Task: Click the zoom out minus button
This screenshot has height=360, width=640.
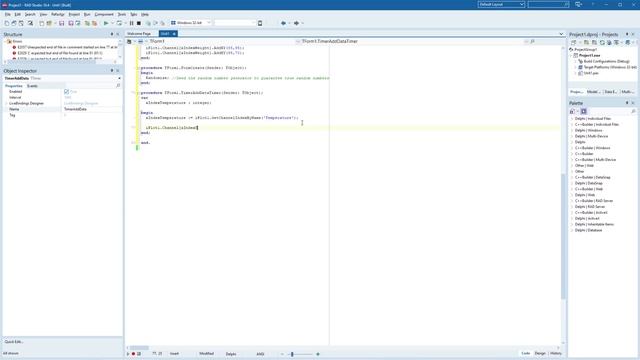Action: pos(282,354)
